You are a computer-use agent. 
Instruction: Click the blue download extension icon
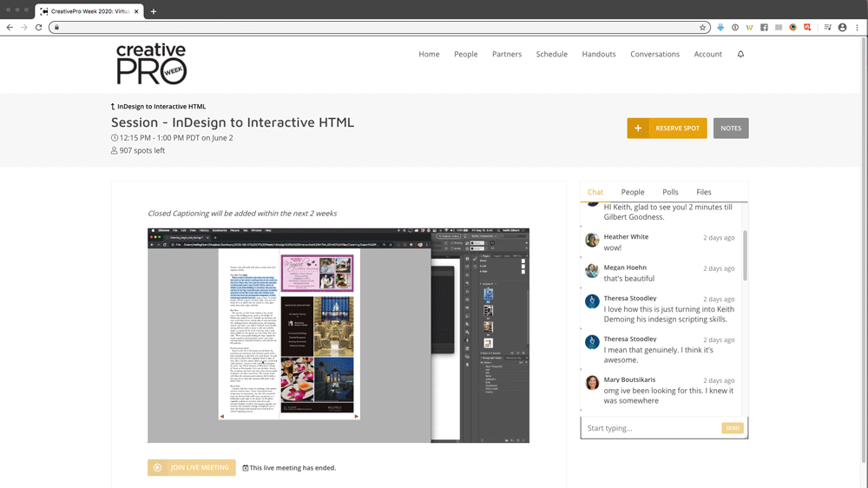(x=720, y=27)
